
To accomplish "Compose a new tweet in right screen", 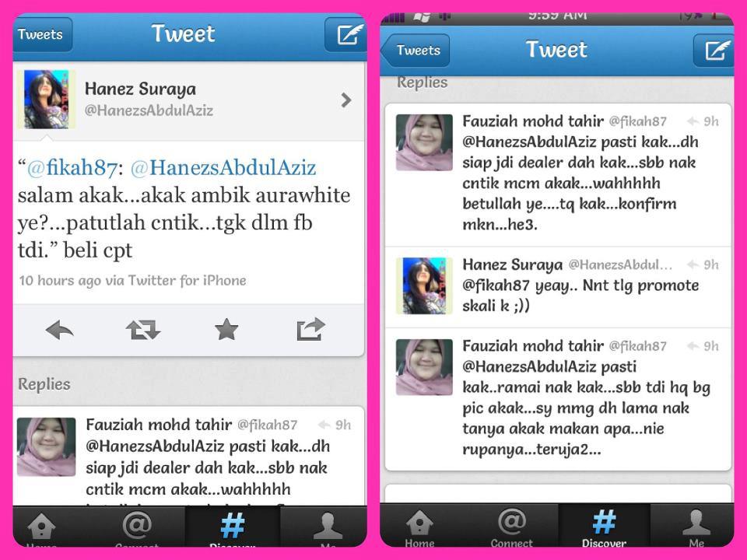I will click(714, 50).
